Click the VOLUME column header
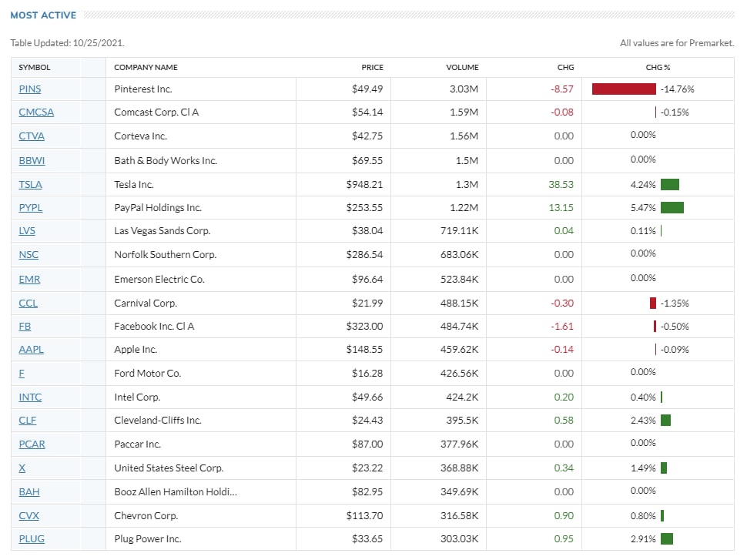Viewport: 747px width, 560px height. (x=462, y=68)
